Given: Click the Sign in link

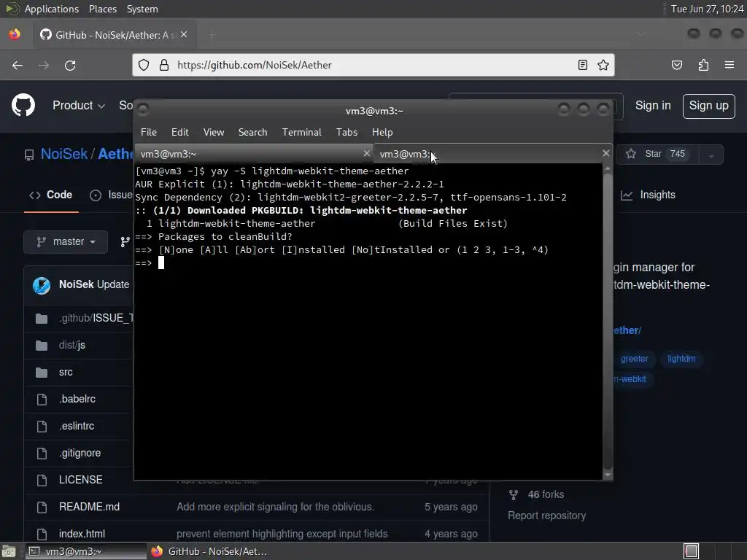Looking at the screenshot, I should [653, 105].
